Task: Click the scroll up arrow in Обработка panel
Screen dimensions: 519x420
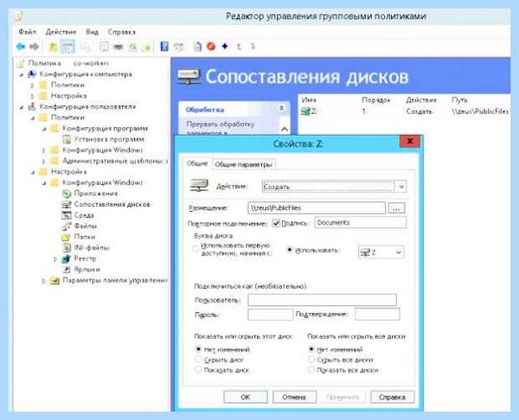Action: [x=284, y=129]
